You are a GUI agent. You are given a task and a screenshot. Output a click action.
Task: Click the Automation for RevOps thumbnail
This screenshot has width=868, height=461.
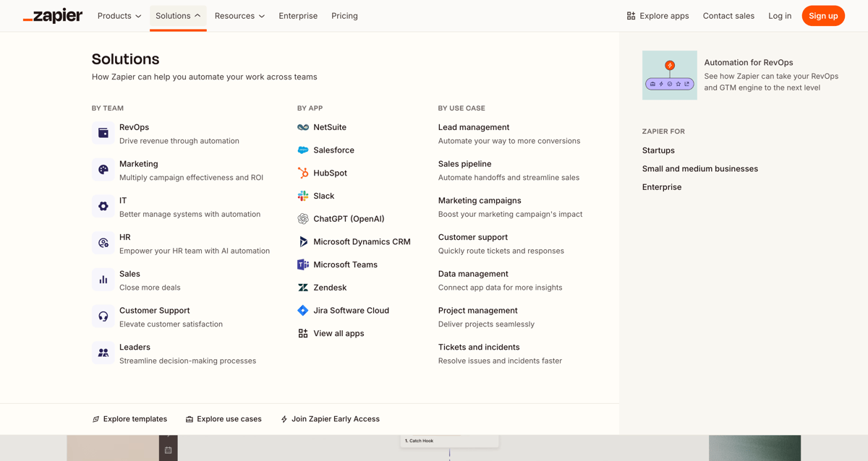pyautogui.click(x=669, y=74)
